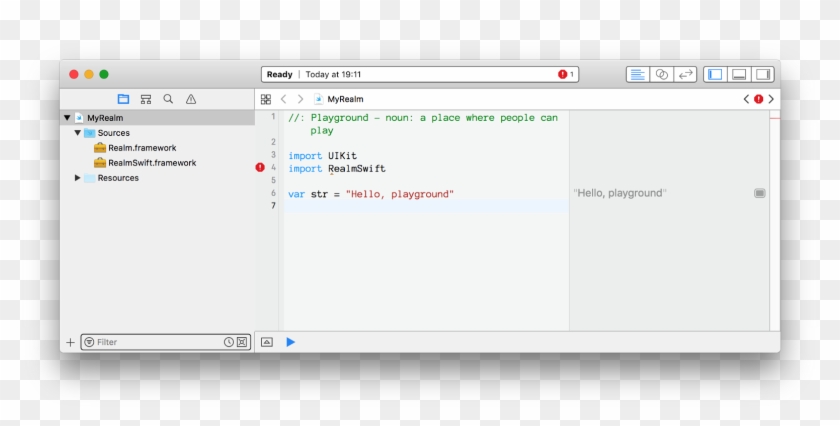Open the Project navigator folder icon
The image size is (840, 426).
[x=123, y=99]
